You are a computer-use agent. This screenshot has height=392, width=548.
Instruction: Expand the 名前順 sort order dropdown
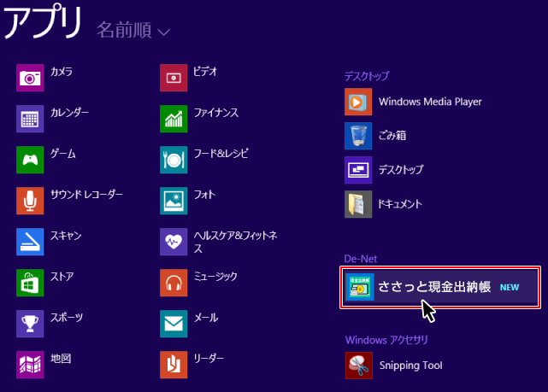pyautogui.click(x=133, y=30)
